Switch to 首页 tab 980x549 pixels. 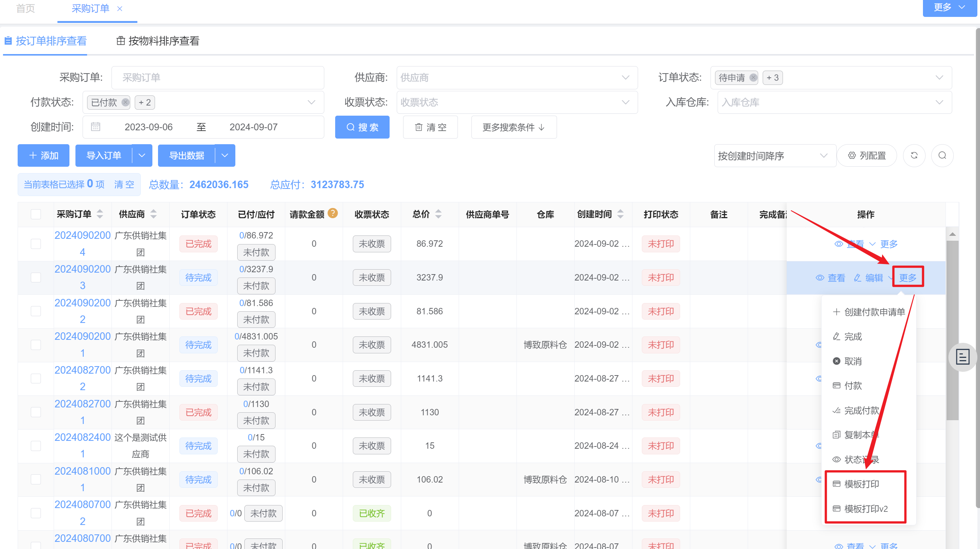click(26, 8)
